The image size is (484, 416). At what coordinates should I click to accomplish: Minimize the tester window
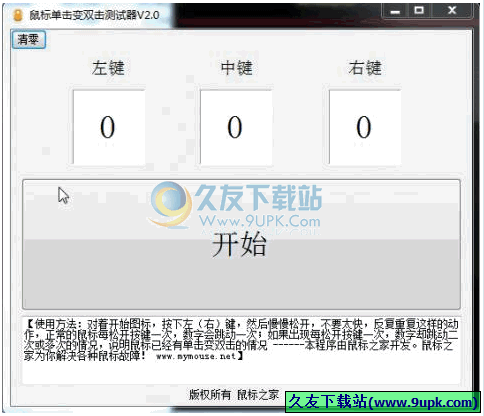tap(395, 11)
